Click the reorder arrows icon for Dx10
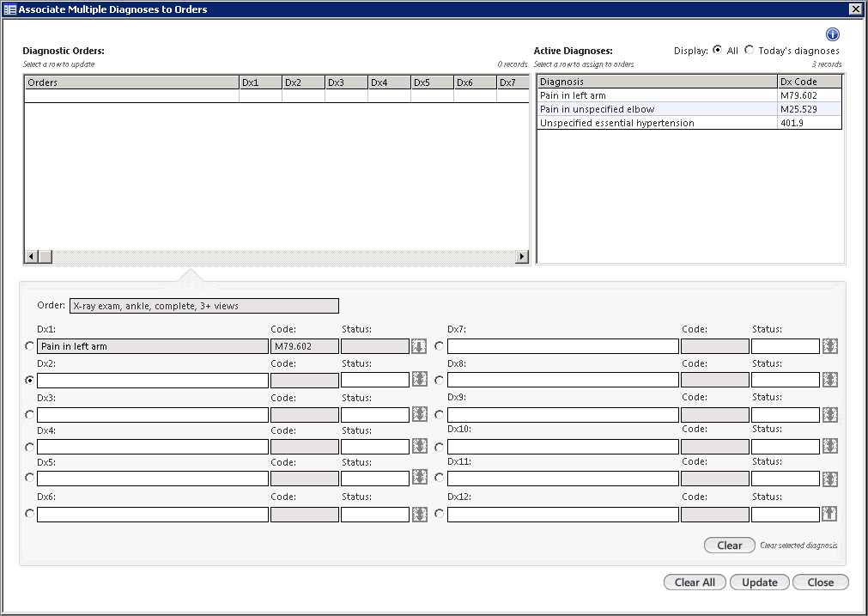Image resolution: width=868 pixels, height=616 pixels. [x=830, y=446]
